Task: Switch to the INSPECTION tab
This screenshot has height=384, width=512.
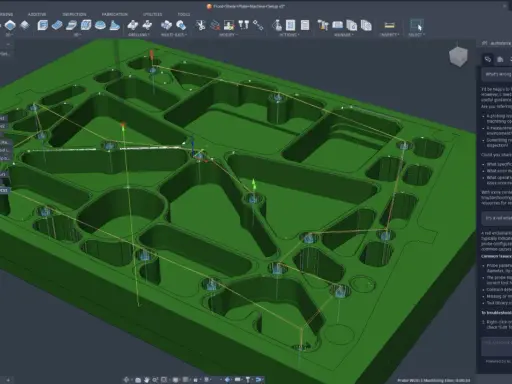Action: click(x=74, y=14)
